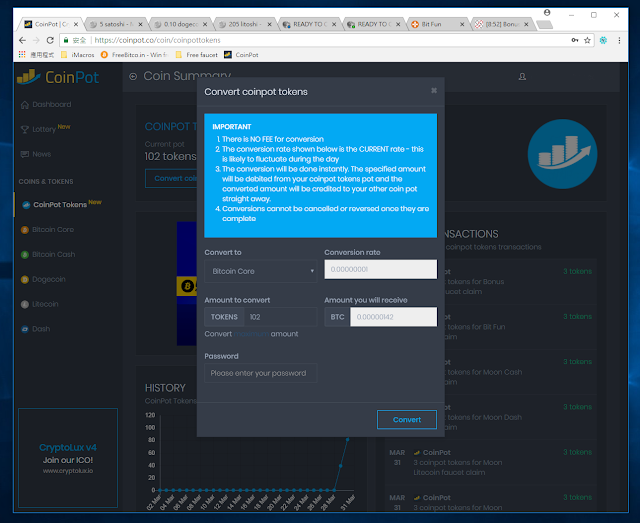
Task: Click the Dash blue coin icon
Action: click(25, 329)
